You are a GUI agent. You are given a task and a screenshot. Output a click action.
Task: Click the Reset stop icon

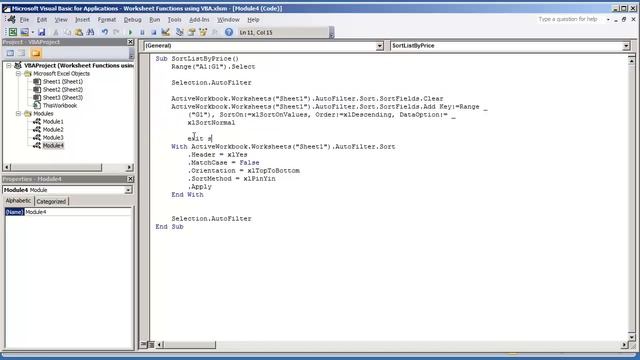(x=153, y=32)
